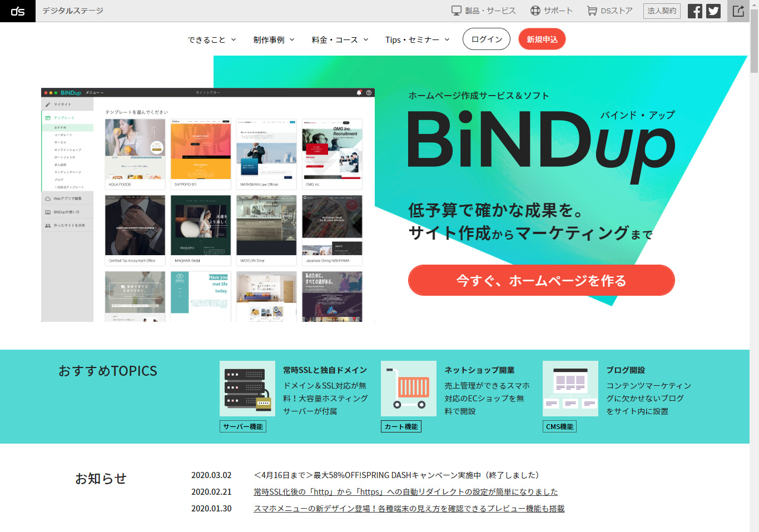Click the カート機能 tag button

click(x=401, y=426)
